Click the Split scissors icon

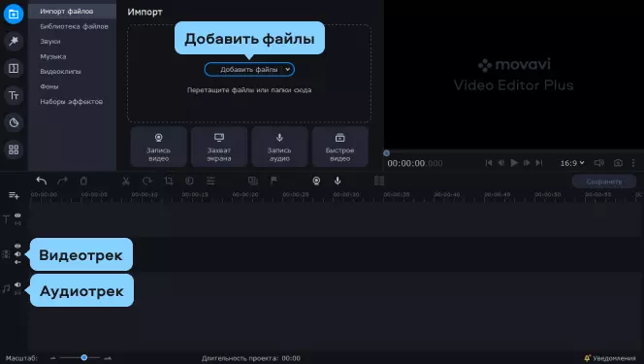(126, 181)
